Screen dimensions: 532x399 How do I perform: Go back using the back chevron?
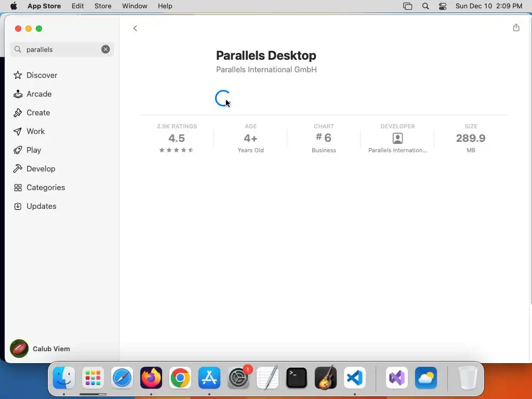135,28
